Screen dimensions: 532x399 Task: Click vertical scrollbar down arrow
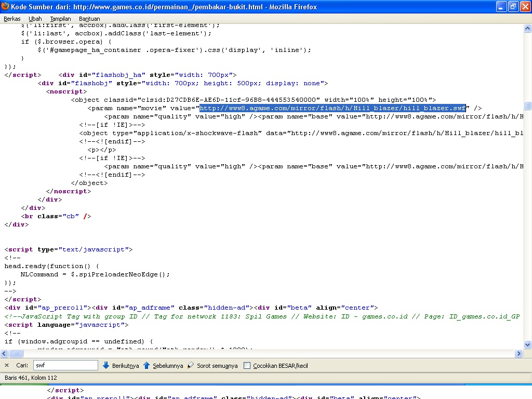coord(527,345)
